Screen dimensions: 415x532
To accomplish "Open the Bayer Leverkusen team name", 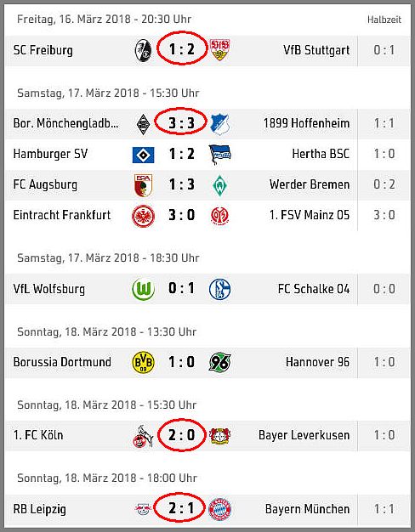I will (304, 435).
